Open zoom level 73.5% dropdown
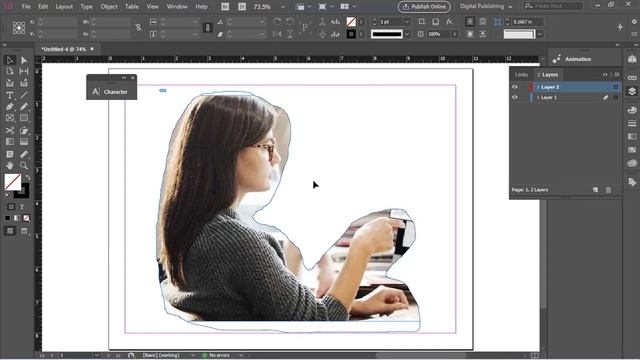The image size is (640, 360). click(282, 7)
